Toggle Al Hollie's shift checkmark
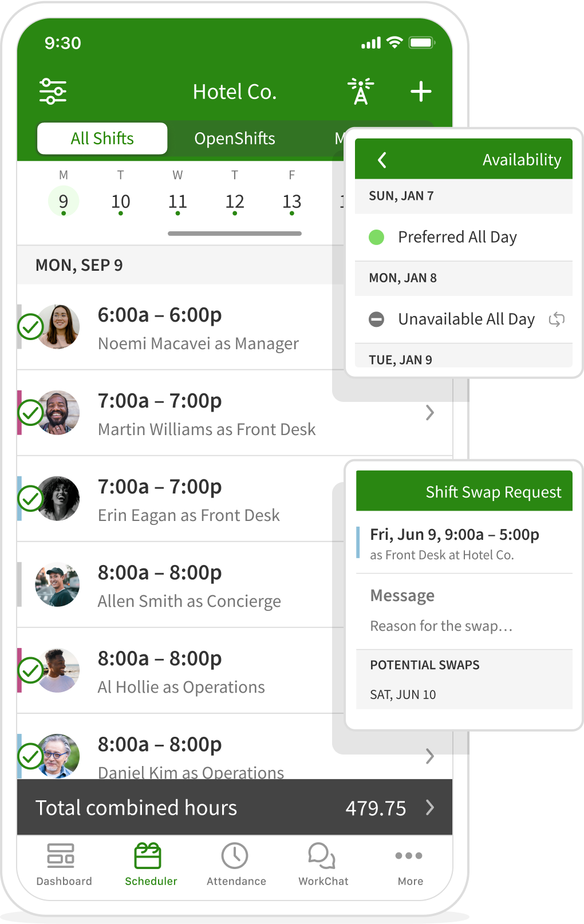 pos(30,670)
